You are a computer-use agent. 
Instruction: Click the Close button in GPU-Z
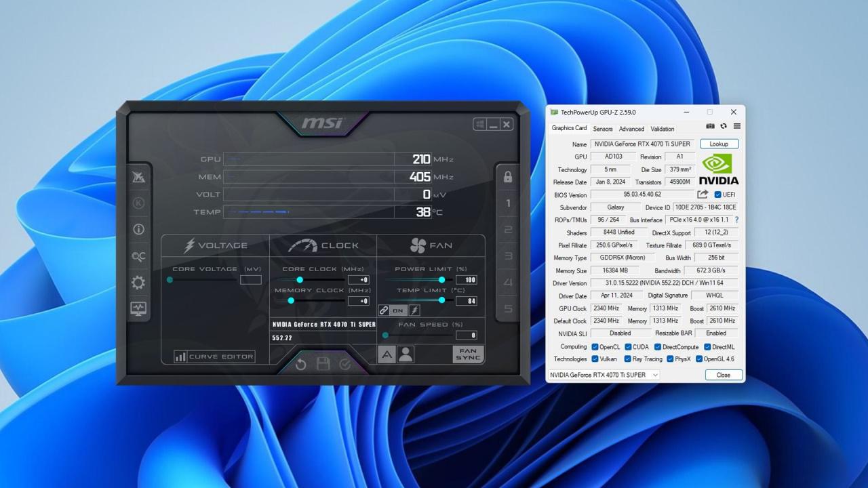pyautogui.click(x=724, y=375)
